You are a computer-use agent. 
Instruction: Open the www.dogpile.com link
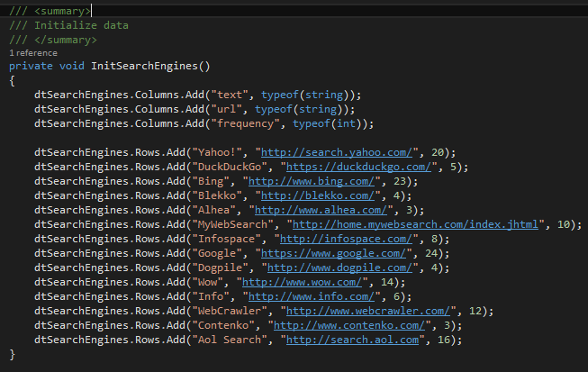pos(339,268)
